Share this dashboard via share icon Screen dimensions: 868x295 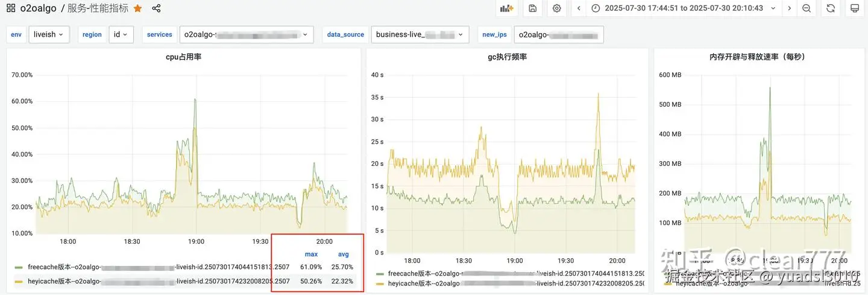pos(156,8)
